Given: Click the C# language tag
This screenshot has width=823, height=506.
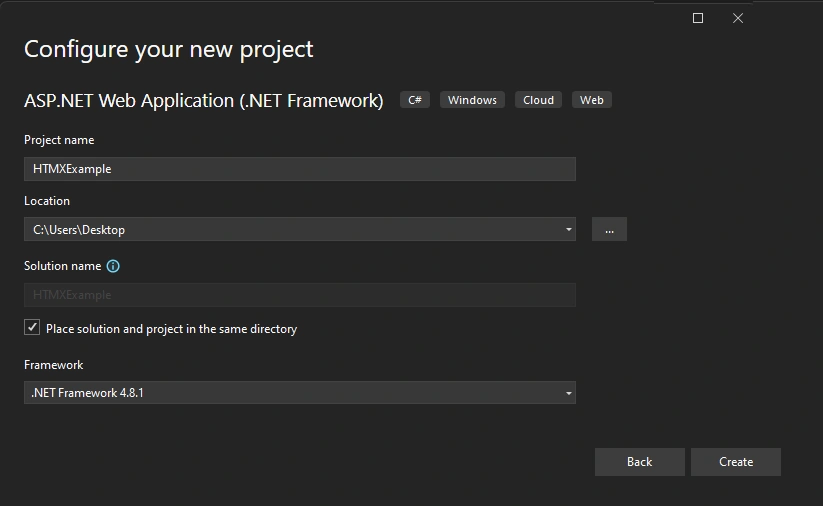Looking at the screenshot, I should click(x=415, y=100).
